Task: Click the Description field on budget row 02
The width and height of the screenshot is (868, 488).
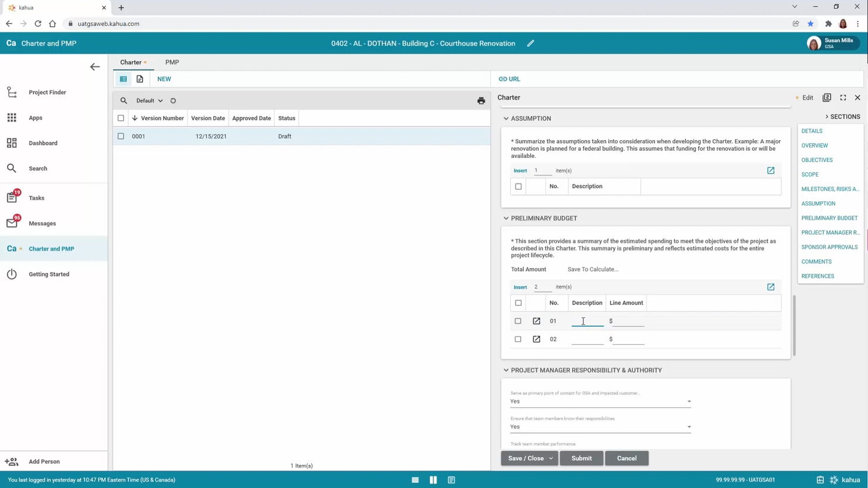Action: click(x=586, y=339)
